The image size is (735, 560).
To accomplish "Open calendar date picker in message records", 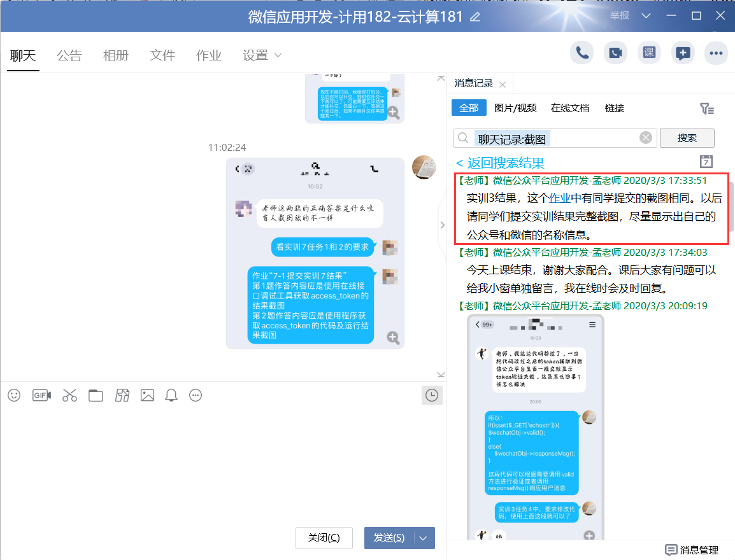I will tap(706, 161).
